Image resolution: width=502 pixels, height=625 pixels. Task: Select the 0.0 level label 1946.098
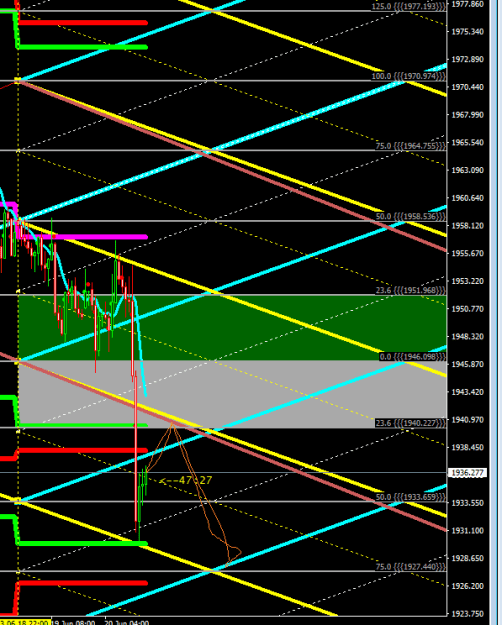point(413,356)
